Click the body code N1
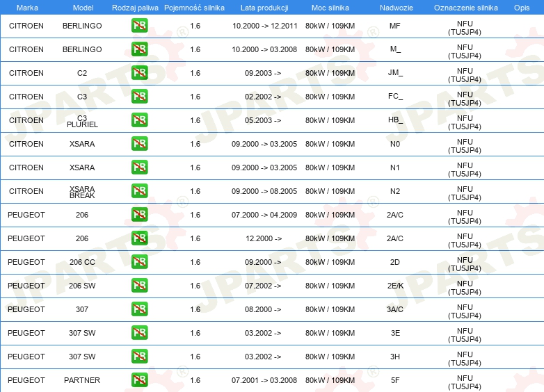The height and width of the screenshot is (392, 544). (395, 168)
